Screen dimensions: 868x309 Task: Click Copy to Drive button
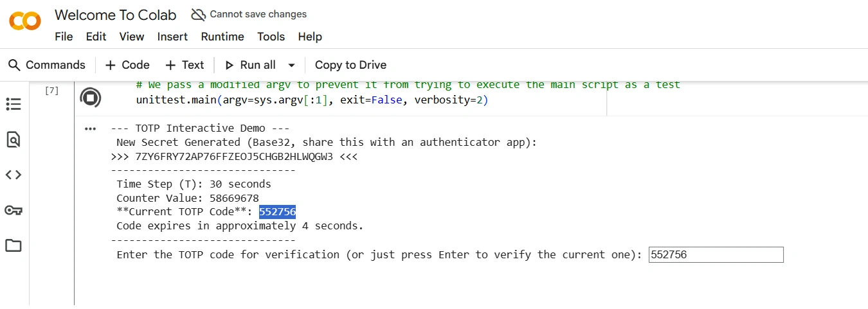(350, 65)
